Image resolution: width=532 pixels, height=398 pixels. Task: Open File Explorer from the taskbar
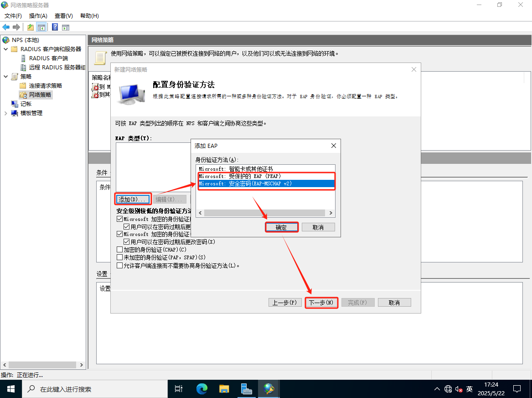224,389
